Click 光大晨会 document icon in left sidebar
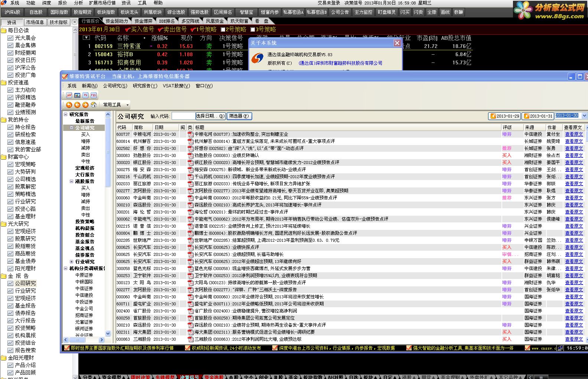Viewport: 588px width, 379px height. point(10,38)
